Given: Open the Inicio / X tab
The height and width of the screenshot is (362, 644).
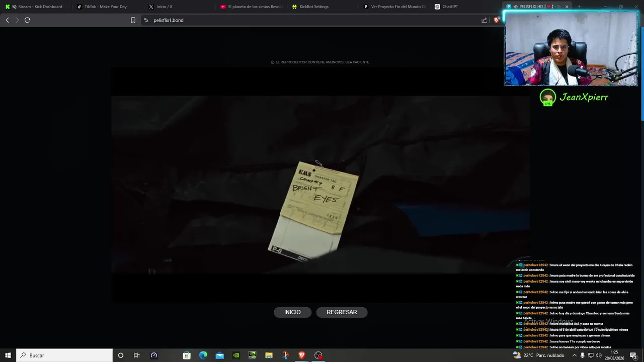Looking at the screenshot, I should pos(180,7).
